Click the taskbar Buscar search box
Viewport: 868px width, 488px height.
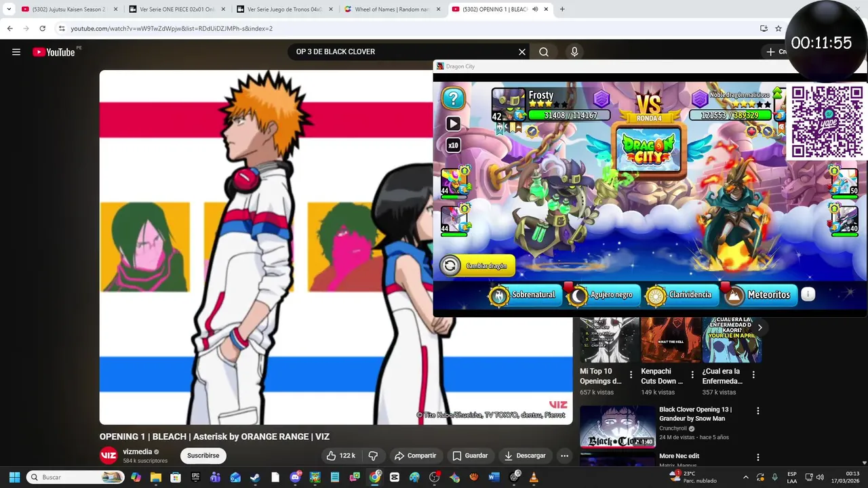pos(76,477)
